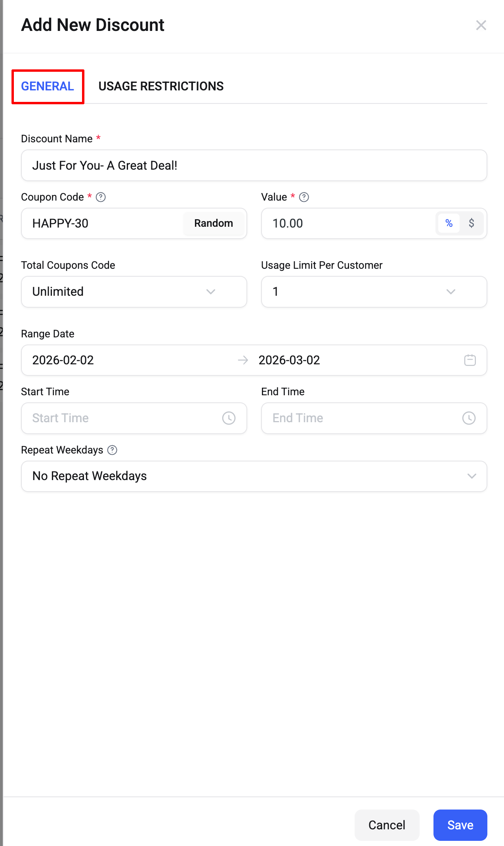Close the Add New Discount dialog
Viewport: 504px width, 846px height.
tap(481, 25)
